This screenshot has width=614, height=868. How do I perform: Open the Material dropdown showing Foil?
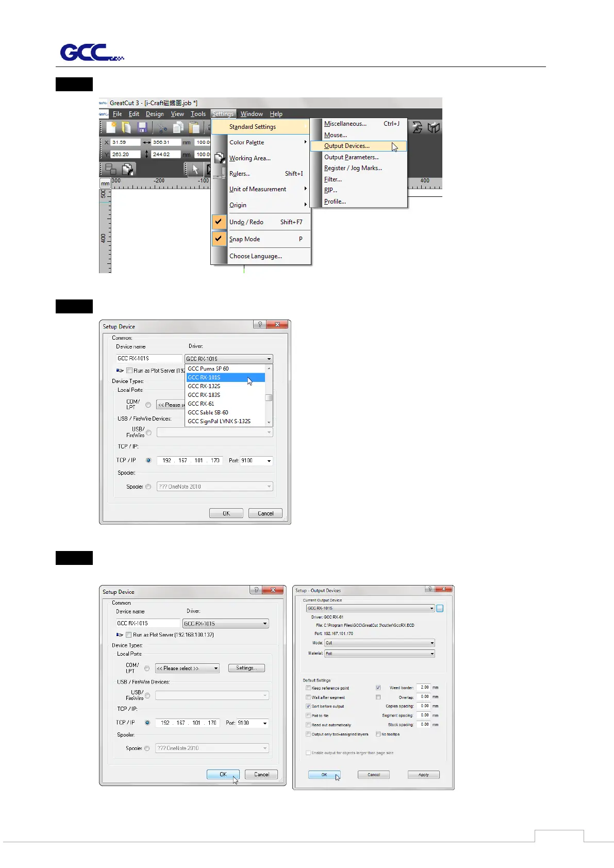point(379,654)
